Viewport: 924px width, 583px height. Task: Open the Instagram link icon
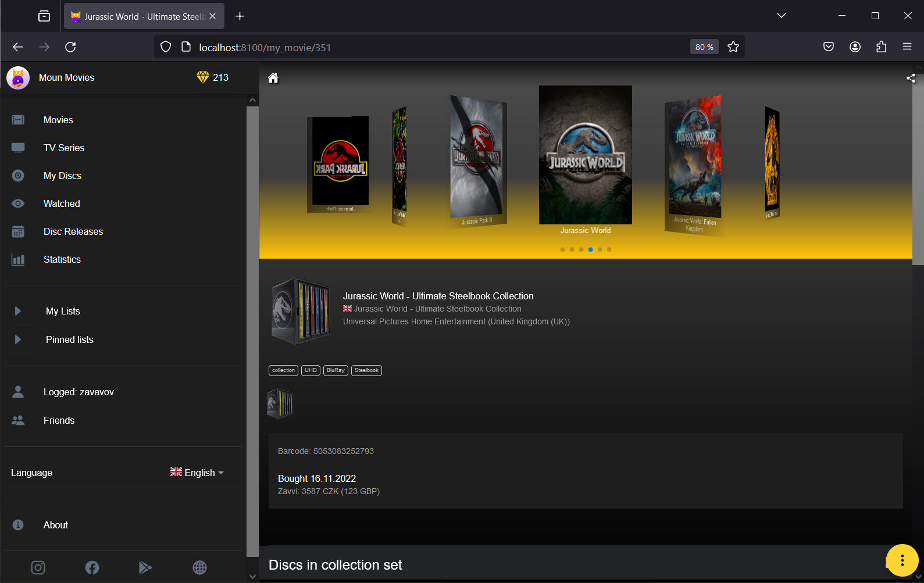pos(38,567)
